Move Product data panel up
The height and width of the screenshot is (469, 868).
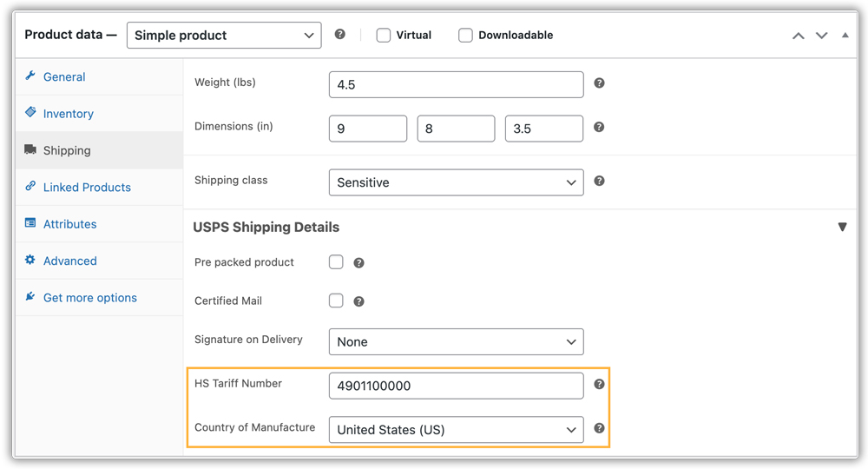click(799, 36)
